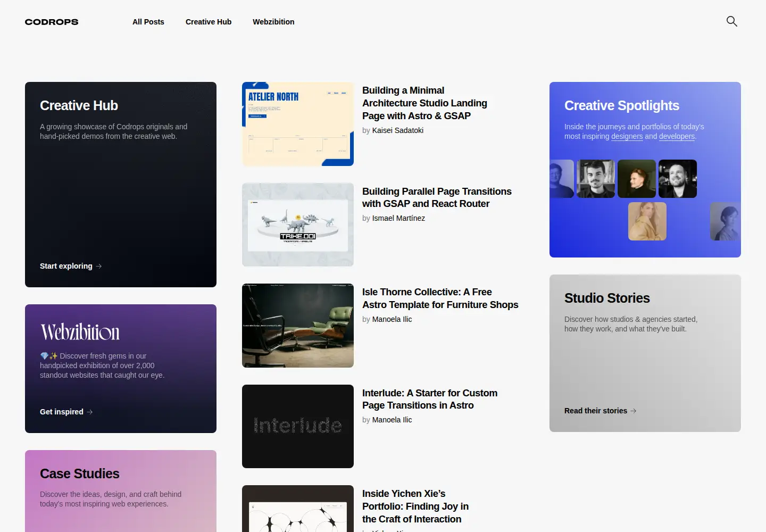The height and width of the screenshot is (532, 766).
Task: Open Isle Thorne Collective article title
Action: tap(440, 298)
